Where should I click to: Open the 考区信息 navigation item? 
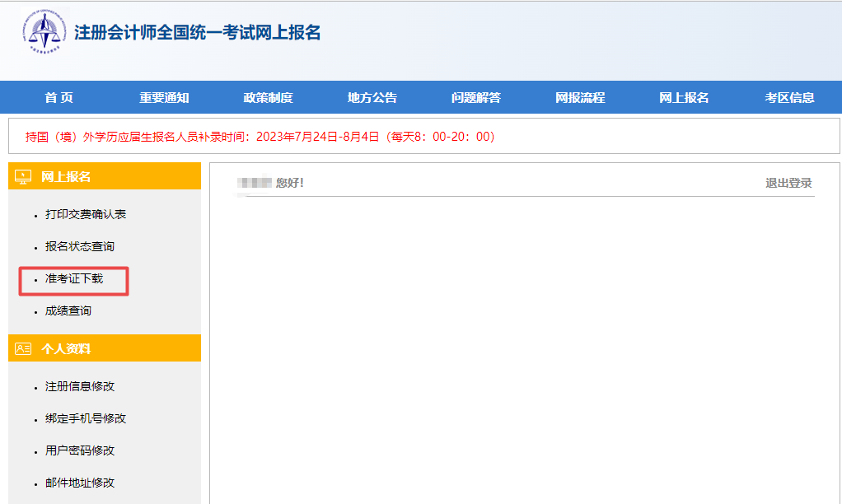(789, 98)
